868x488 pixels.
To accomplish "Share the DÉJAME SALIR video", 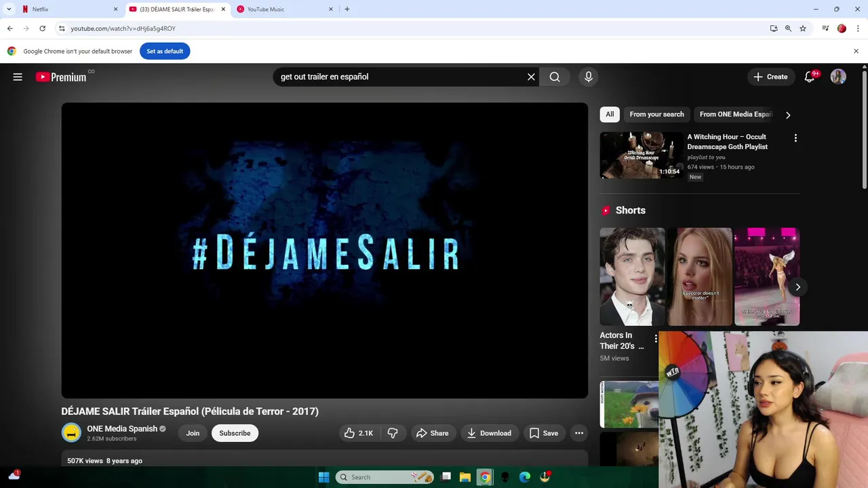I will 433,433.
